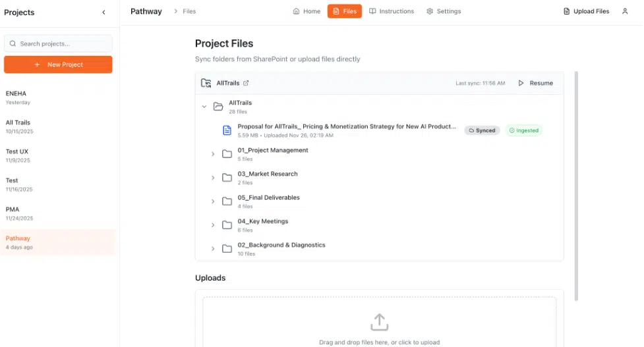This screenshot has width=644, height=347.
Task: Click the upload arrow icon in dropzone
Action: pos(379,322)
